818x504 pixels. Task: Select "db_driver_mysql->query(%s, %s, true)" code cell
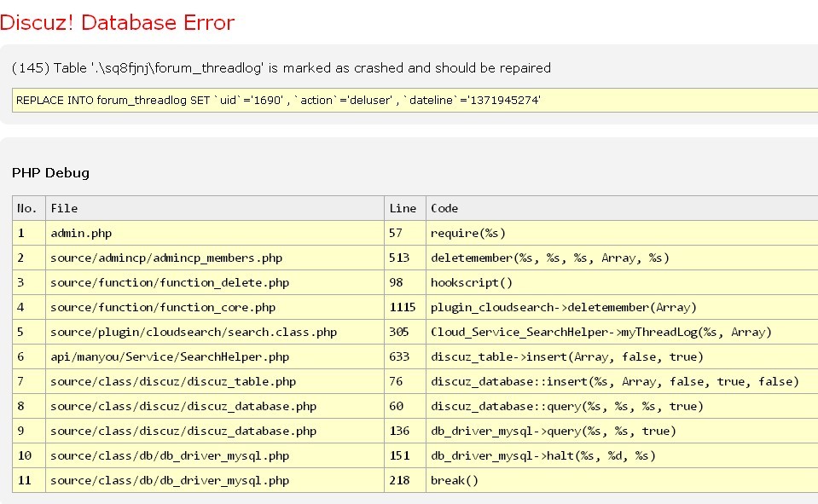click(x=622, y=431)
